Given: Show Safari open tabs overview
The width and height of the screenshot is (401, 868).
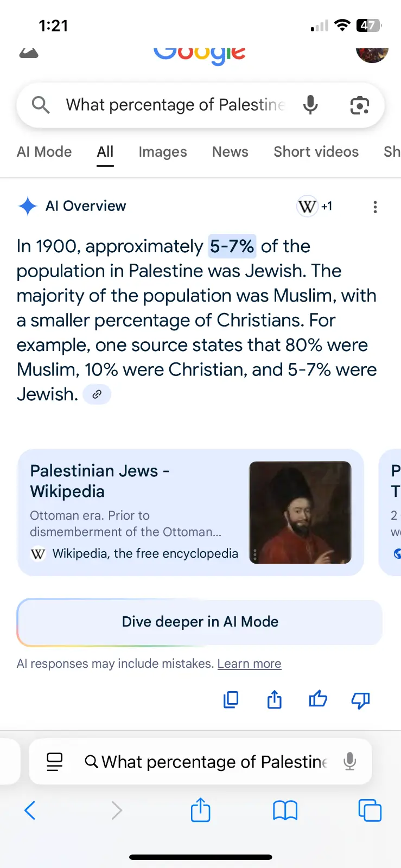Looking at the screenshot, I should (370, 811).
